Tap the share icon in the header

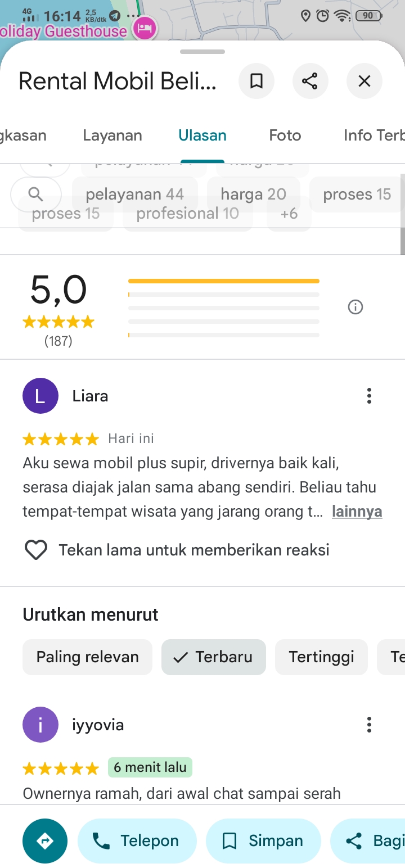point(310,82)
